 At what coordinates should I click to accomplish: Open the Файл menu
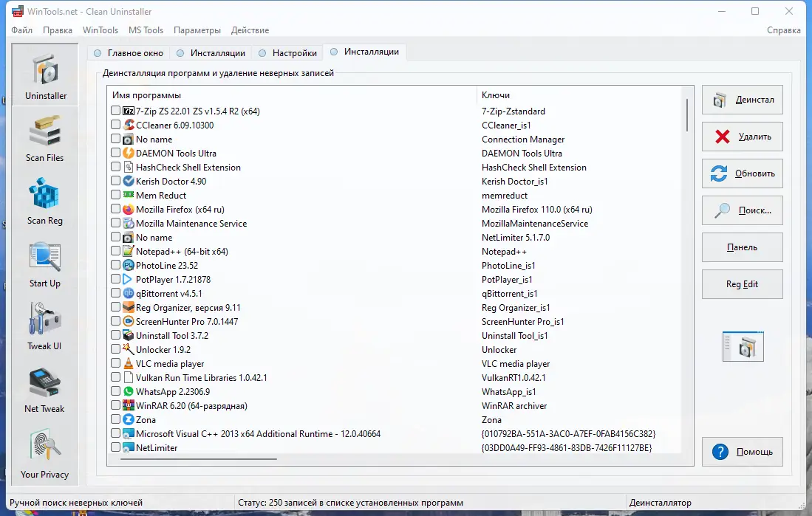tap(21, 30)
